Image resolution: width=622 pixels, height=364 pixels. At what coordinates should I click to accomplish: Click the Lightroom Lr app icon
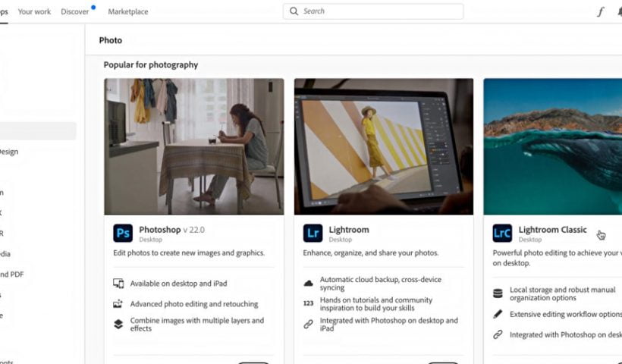(x=313, y=233)
